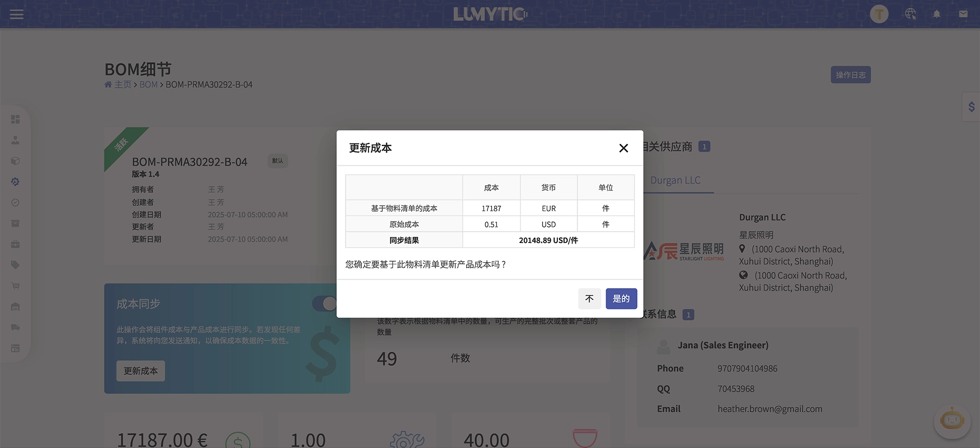Open the hamburger menu icon

coord(17,14)
